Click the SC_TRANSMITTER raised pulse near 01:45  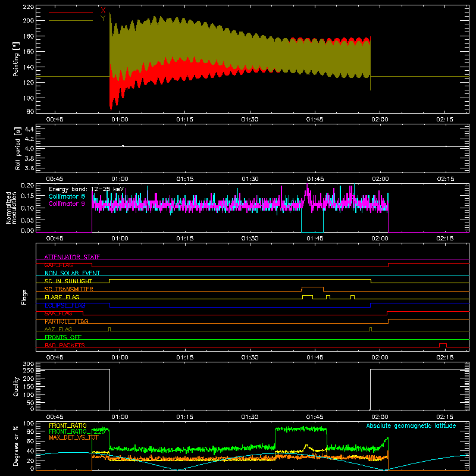click(x=313, y=289)
